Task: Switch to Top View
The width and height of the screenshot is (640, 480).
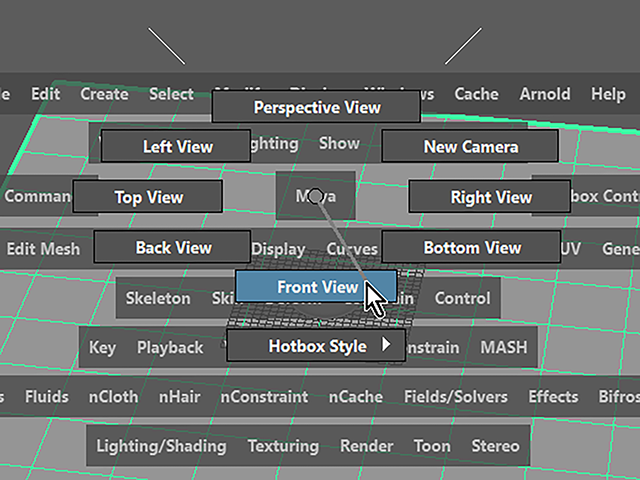Action: (148, 197)
